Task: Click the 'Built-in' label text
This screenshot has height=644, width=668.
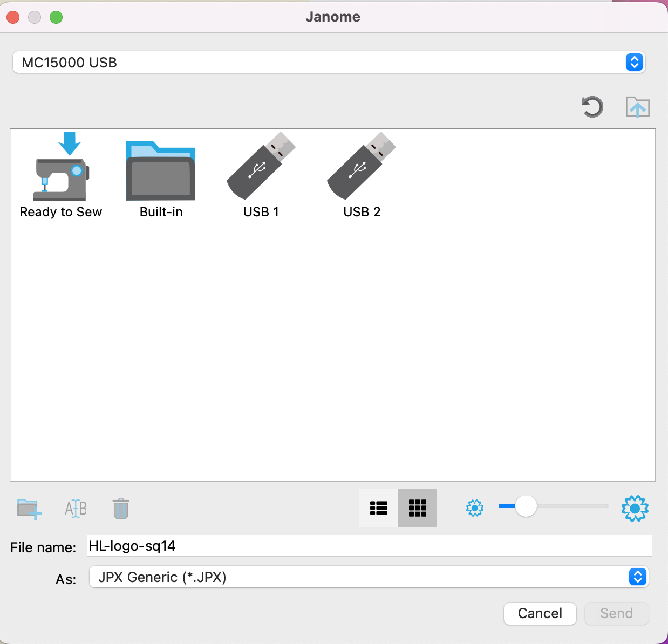Action: click(x=161, y=212)
